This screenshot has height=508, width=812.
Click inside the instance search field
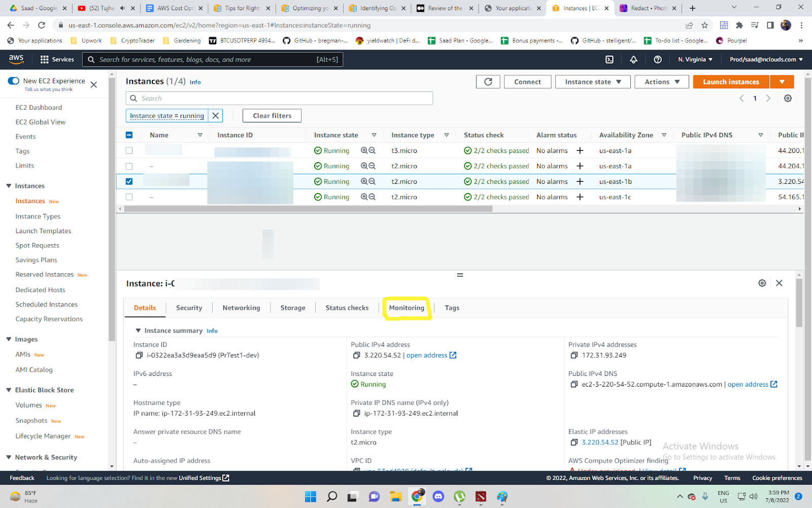pos(279,98)
